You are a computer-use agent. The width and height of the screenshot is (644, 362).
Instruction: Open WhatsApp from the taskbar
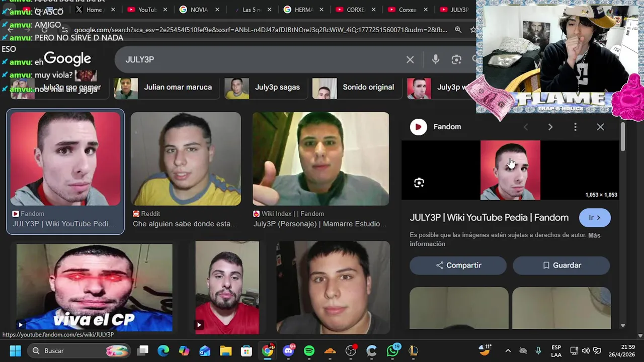(393, 350)
